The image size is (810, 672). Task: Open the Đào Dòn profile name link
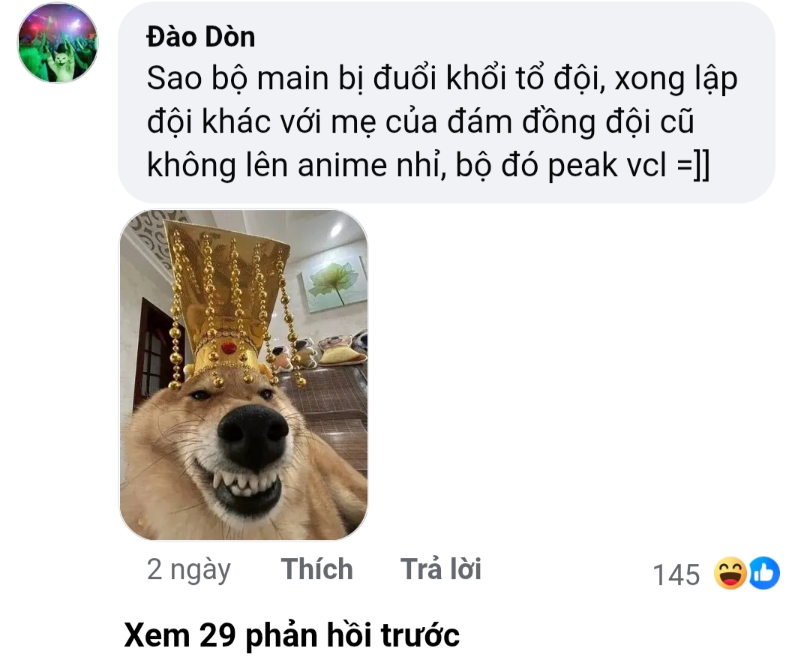(x=201, y=37)
